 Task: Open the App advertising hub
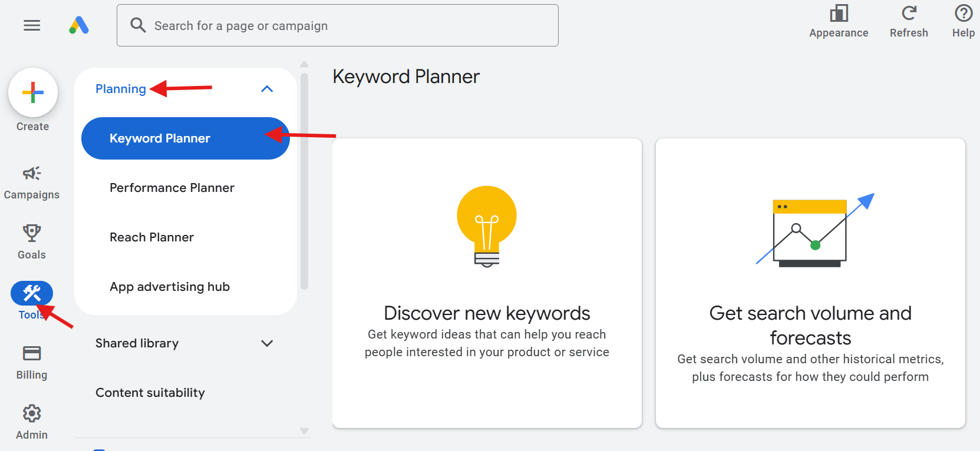pyautogui.click(x=169, y=286)
